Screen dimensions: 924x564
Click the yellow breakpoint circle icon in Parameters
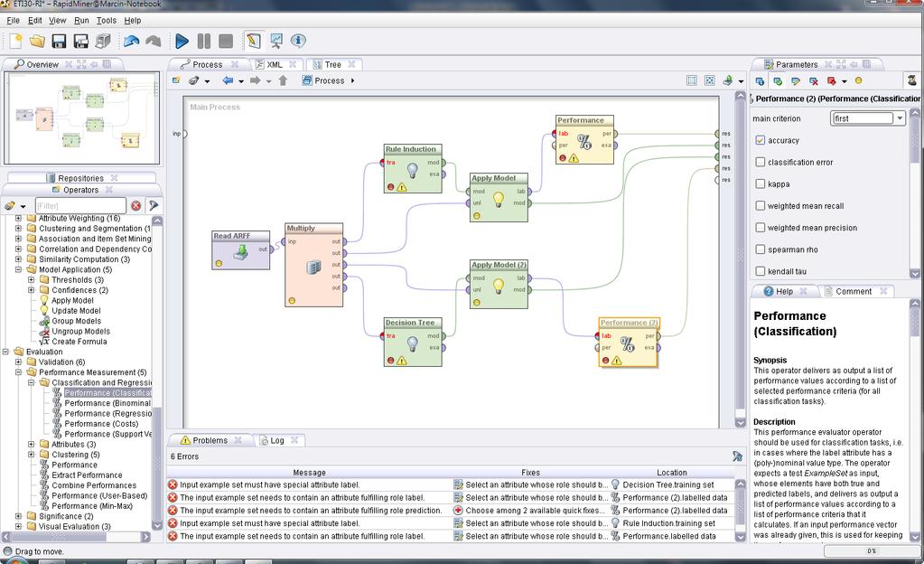[859, 80]
